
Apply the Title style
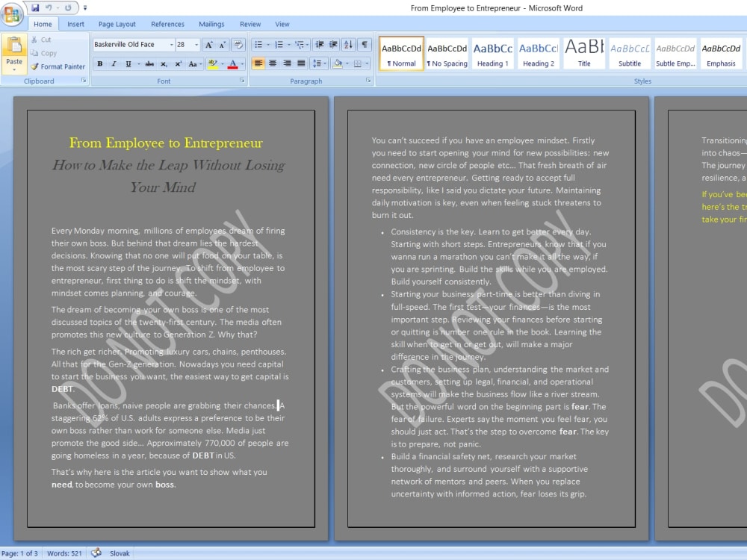click(584, 54)
